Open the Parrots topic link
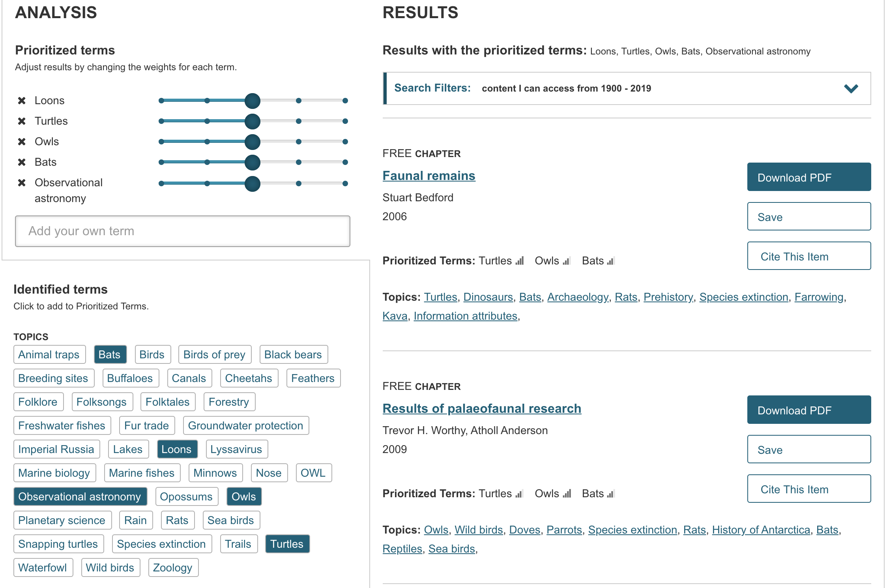The height and width of the screenshot is (588, 887). pos(564,530)
